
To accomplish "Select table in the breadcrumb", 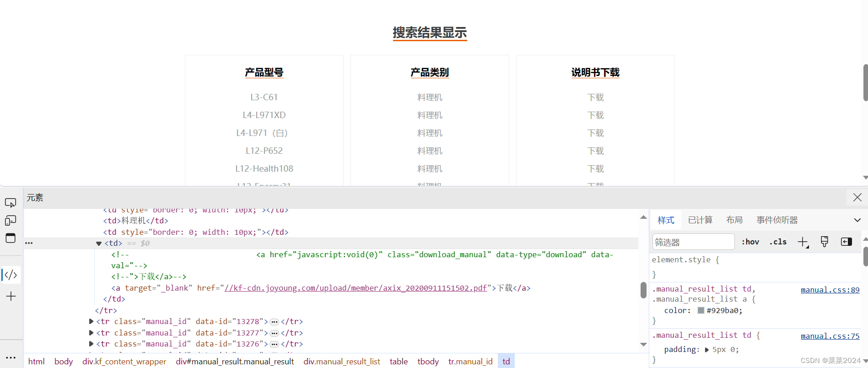I will pyautogui.click(x=399, y=361).
